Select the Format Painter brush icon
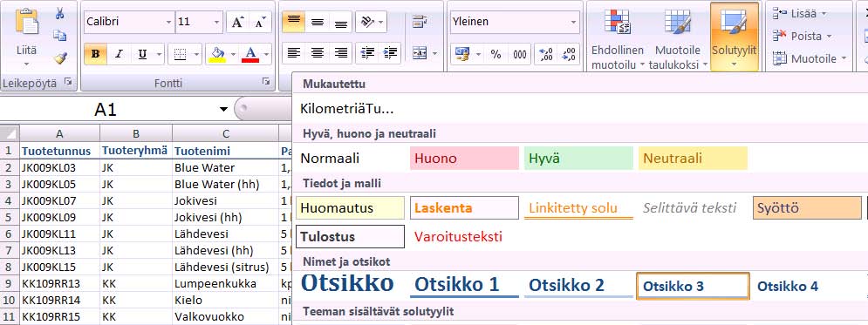 click(x=60, y=58)
